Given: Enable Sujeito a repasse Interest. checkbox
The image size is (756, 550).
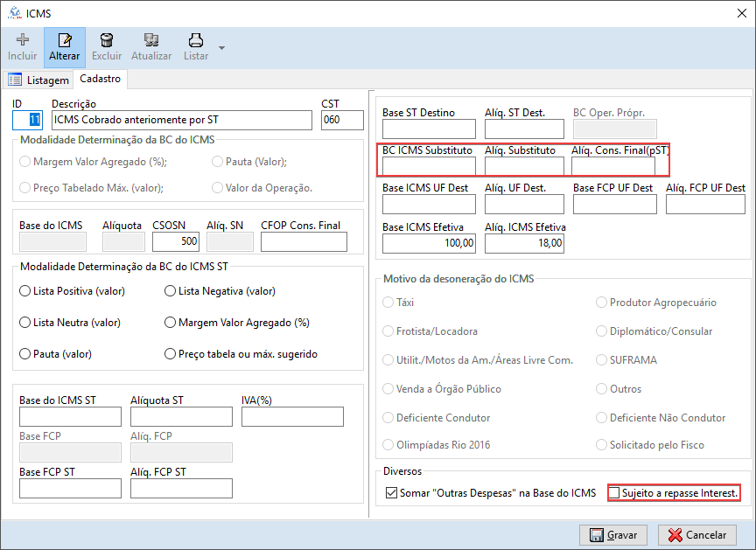Looking at the screenshot, I should point(614,493).
